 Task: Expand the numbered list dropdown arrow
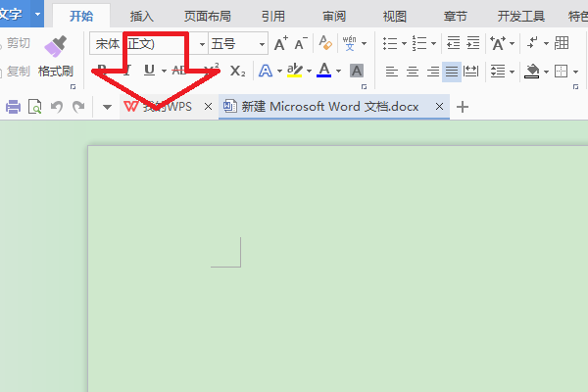433,44
